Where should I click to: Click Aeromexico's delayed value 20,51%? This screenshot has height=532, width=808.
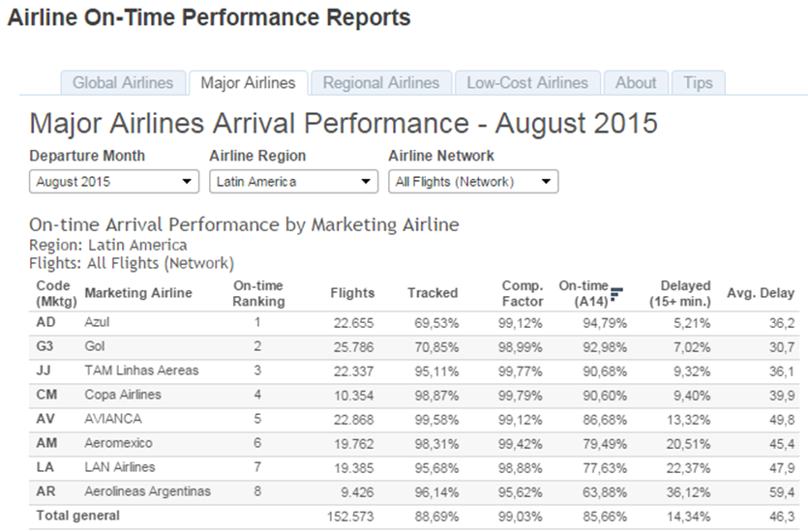[x=688, y=444]
